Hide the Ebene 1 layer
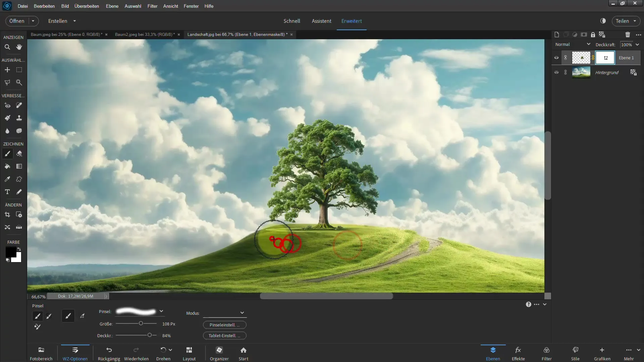This screenshot has width=644, height=362. tap(556, 58)
